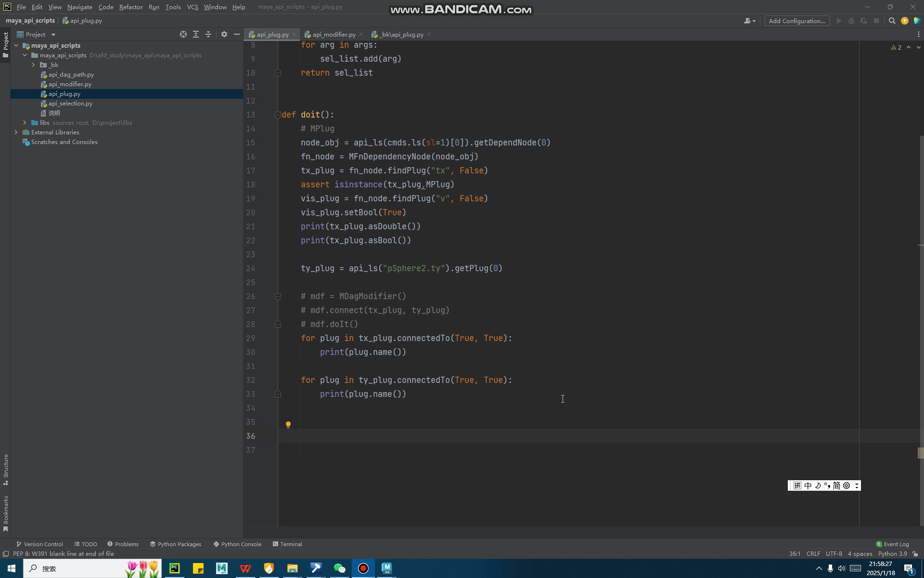Open File Explorer icon in taskbar
924x578 pixels.
(293, 568)
